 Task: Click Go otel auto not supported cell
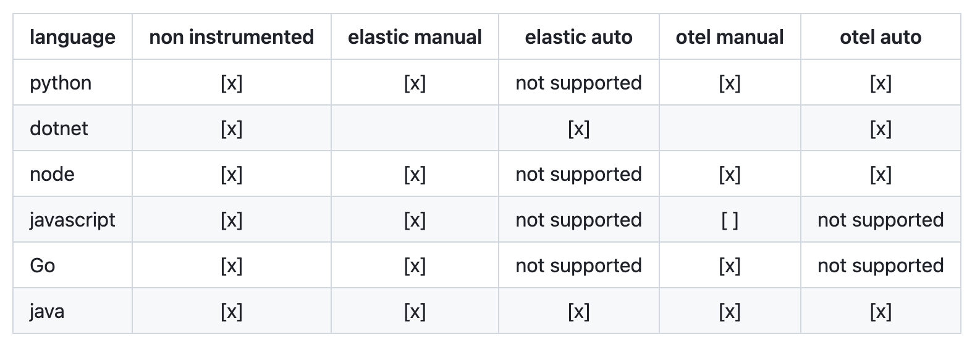pos(880,266)
